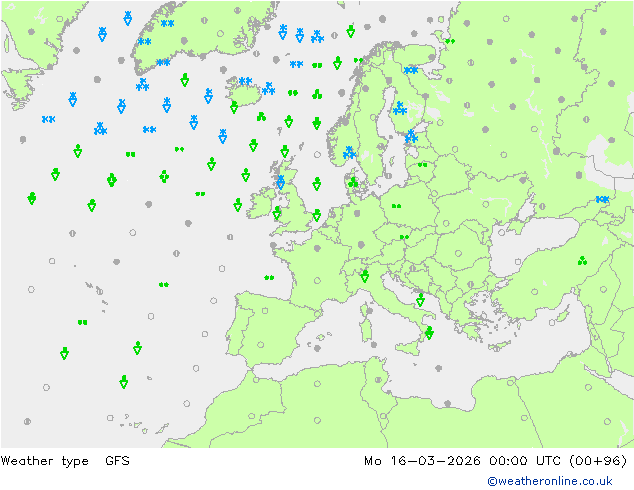This screenshot has height=490, width=634.
Task: Click the blue snow symbol in southern Norway
Action: (x=349, y=153)
